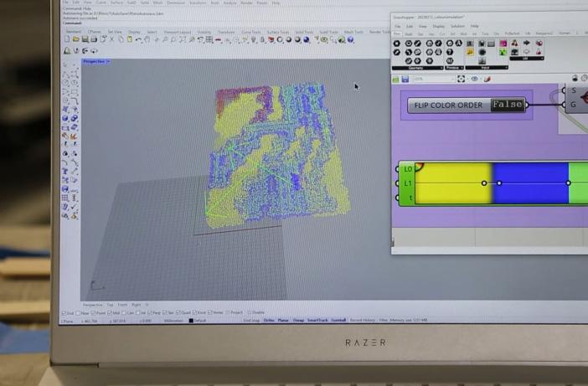This screenshot has height=386, width=588.
Task: Toggle the Perp osnap checkbox
Action: pyautogui.click(x=150, y=312)
